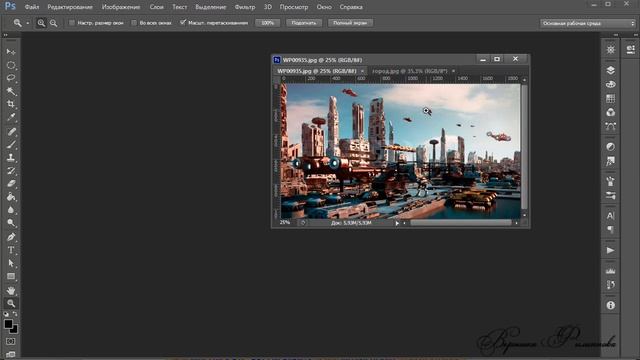Open the Swatches grid panel icon
Screen dimensions: 640x360
[611, 98]
